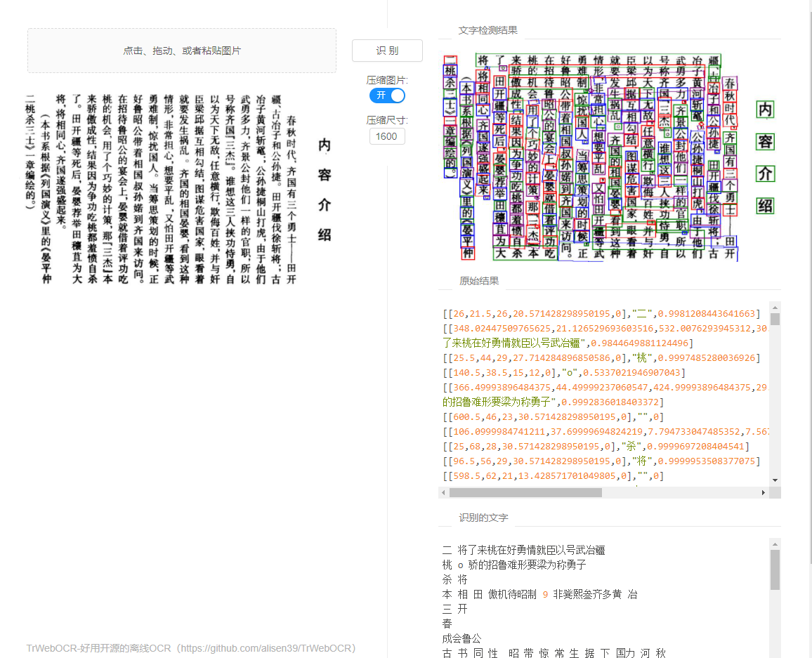The width and height of the screenshot is (812, 658).
Task: Click the 压缩尺寸 size input showing 1600
Action: (387, 137)
